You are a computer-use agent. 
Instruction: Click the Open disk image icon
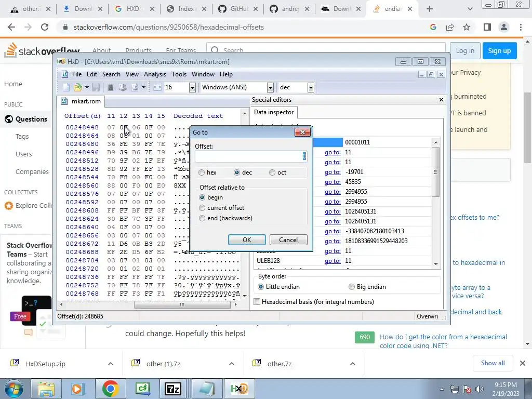[x=135, y=87]
